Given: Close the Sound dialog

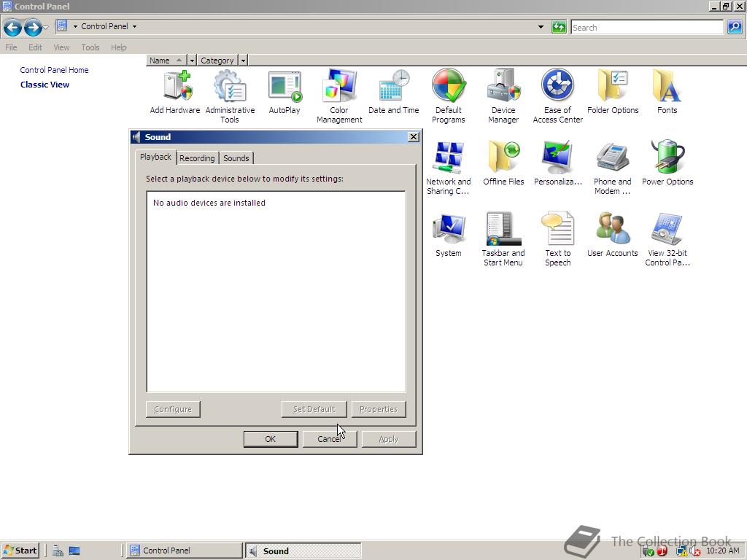Looking at the screenshot, I should point(414,137).
